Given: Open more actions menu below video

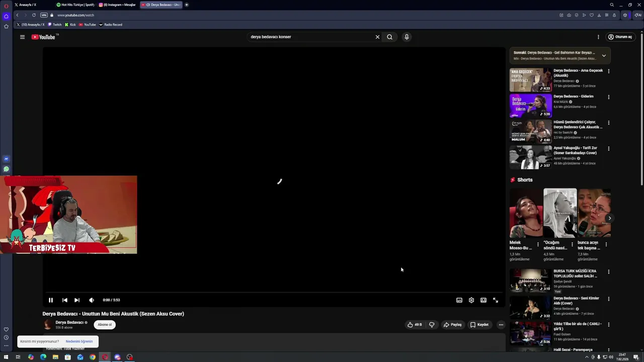Looking at the screenshot, I should click(x=501, y=325).
